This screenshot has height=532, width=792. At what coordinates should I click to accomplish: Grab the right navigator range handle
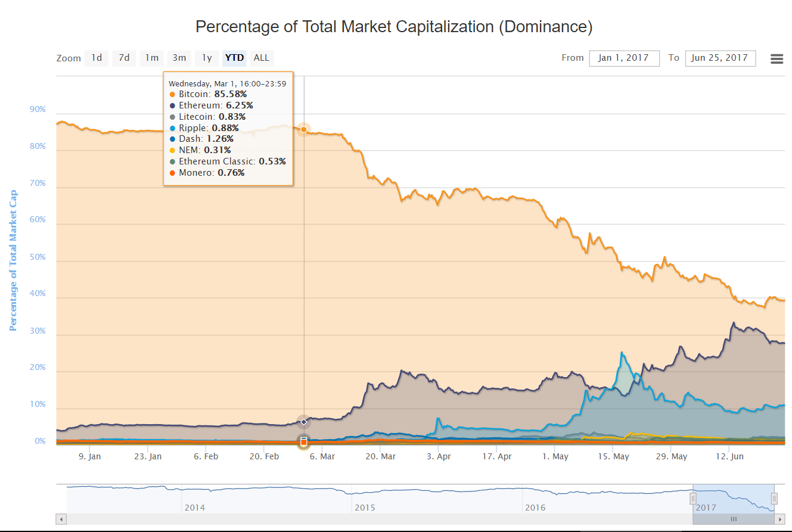click(774, 498)
